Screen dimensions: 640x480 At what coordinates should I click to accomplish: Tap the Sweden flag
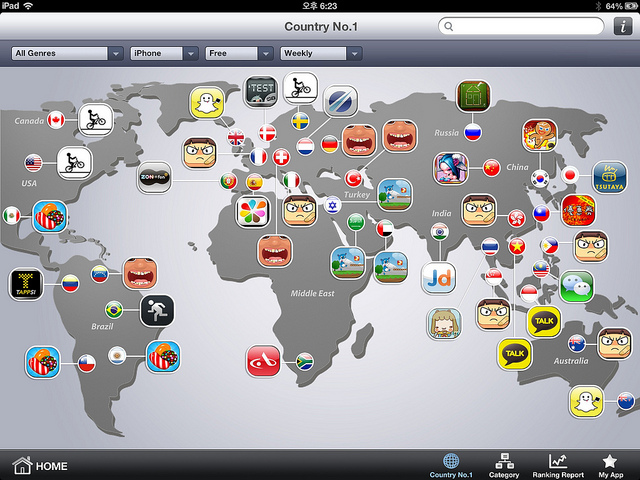[300, 121]
